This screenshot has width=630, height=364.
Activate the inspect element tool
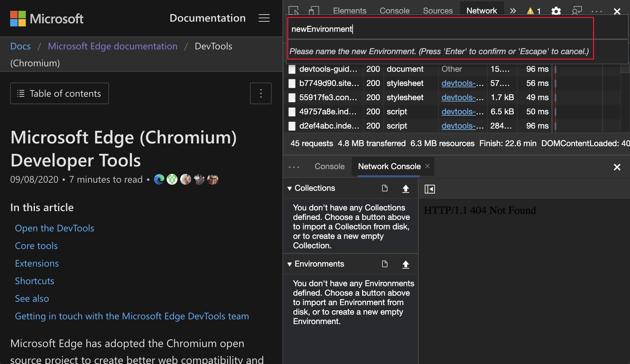294,11
